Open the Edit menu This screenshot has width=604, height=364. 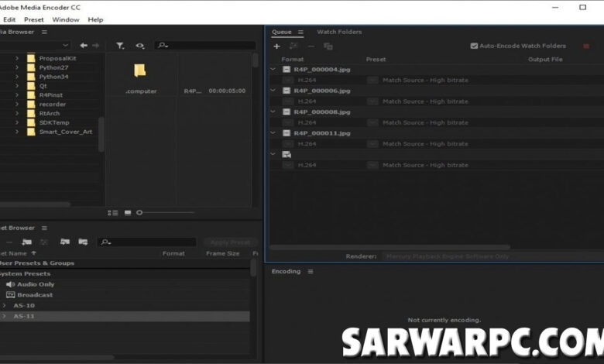pyautogui.click(x=9, y=19)
